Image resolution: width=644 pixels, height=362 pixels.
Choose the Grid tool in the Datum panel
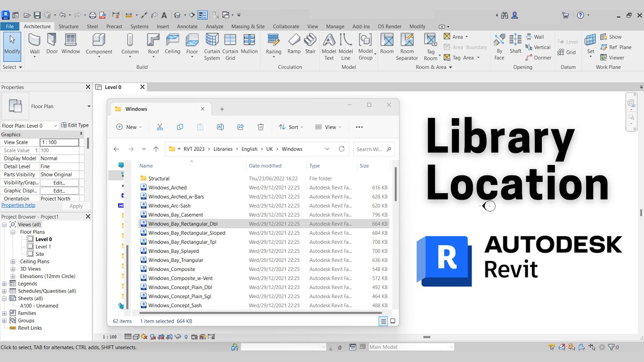pyautogui.click(x=567, y=52)
